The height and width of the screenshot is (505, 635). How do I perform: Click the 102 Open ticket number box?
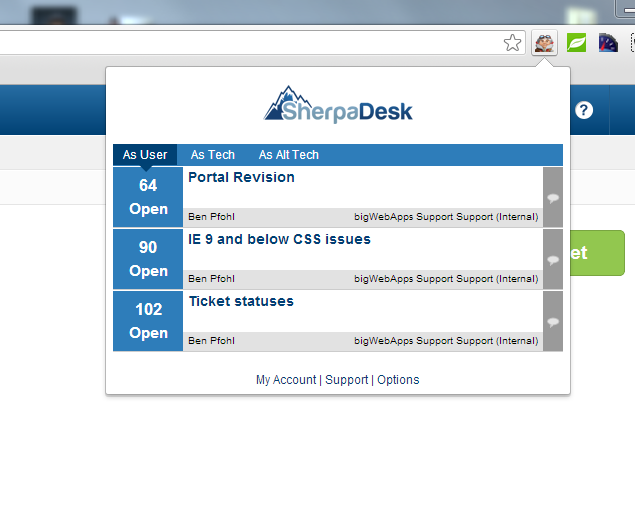[x=148, y=321]
